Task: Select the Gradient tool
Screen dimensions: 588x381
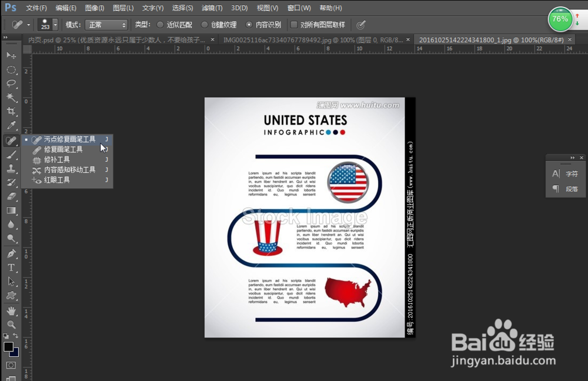Action: 11,210
